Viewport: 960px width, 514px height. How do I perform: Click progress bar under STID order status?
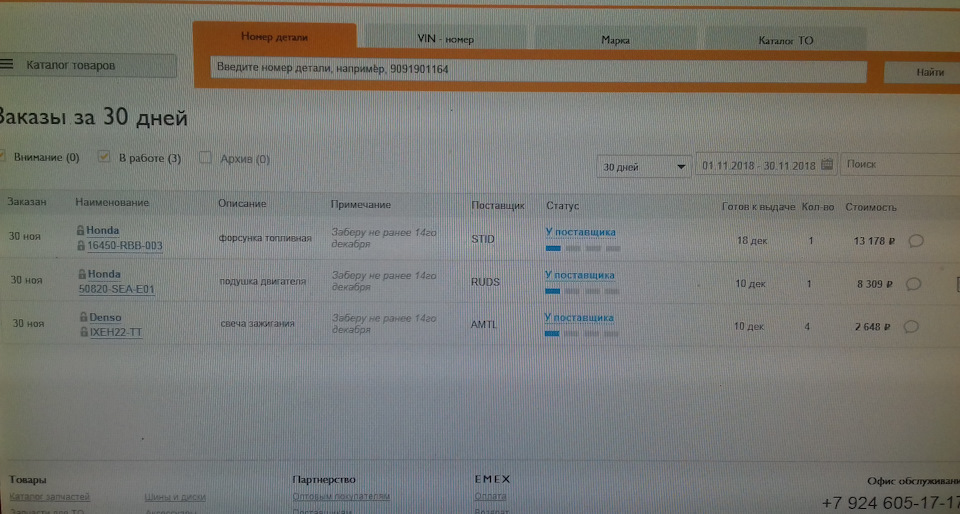582,249
